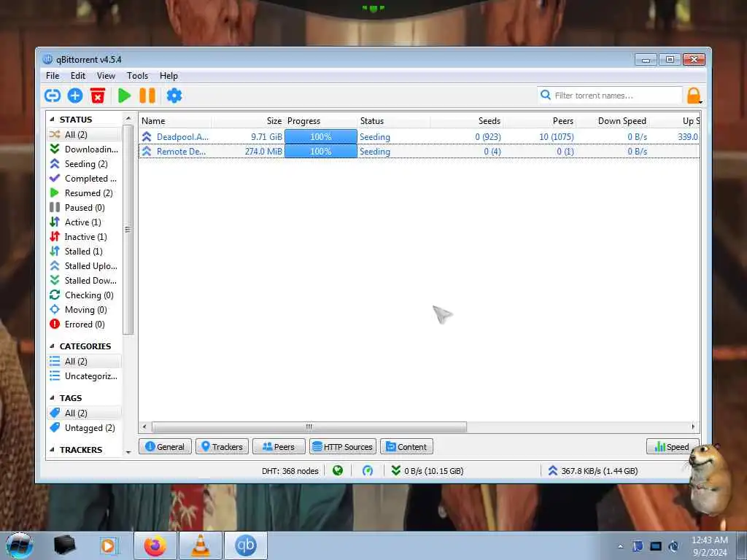Collapse the STATUS section
Viewport: 747px width, 560px height.
click(52, 120)
